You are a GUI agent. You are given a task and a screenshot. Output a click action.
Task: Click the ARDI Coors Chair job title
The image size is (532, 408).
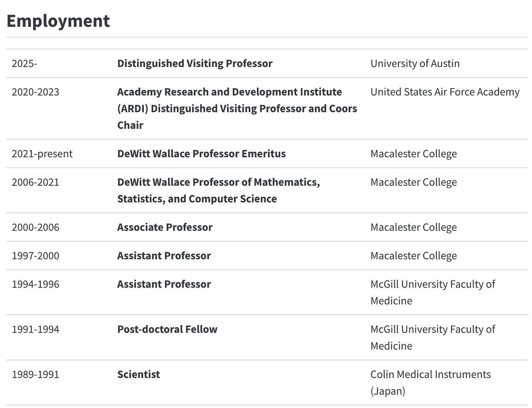click(x=237, y=109)
